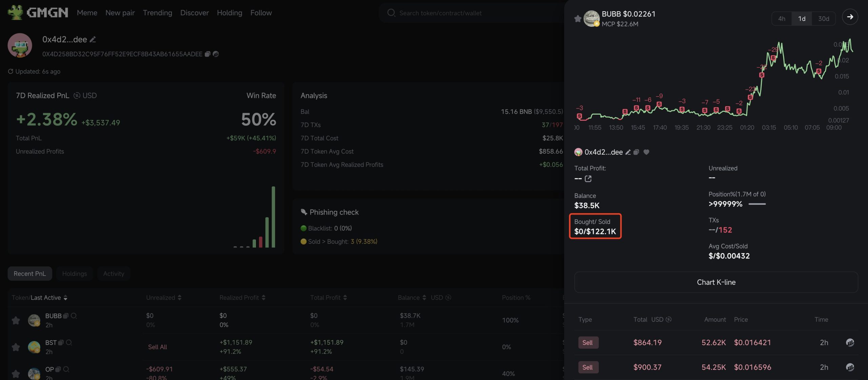Click the Chart K-line button
The image size is (868, 380).
(x=716, y=282)
